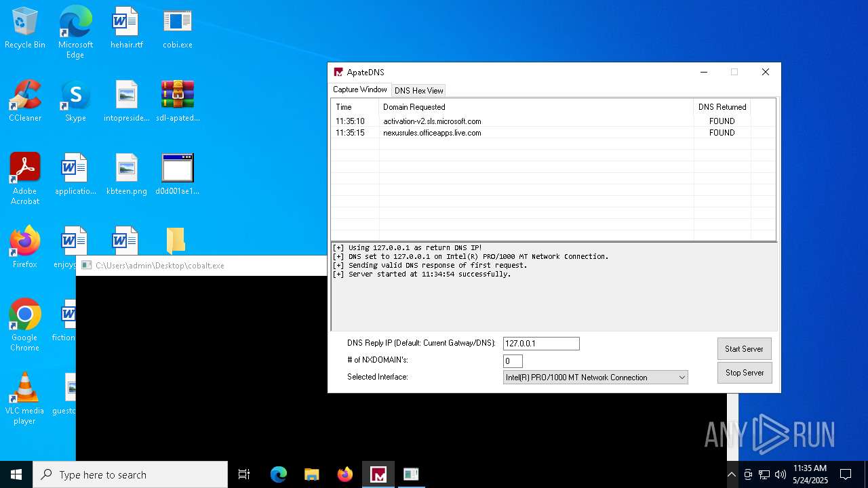The height and width of the screenshot is (488, 868).
Task: Select the cobi.exe desktop file
Action: [x=177, y=28]
